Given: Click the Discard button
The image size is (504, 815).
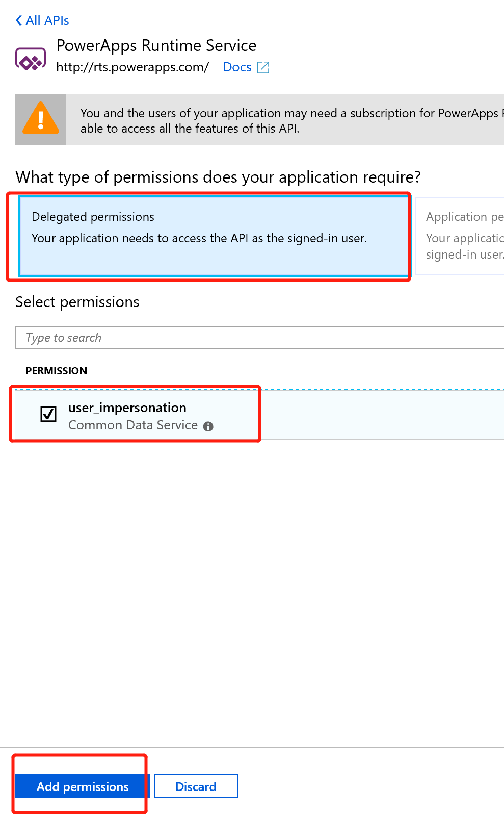Looking at the screenshot, I should click(x=196, y=786).
